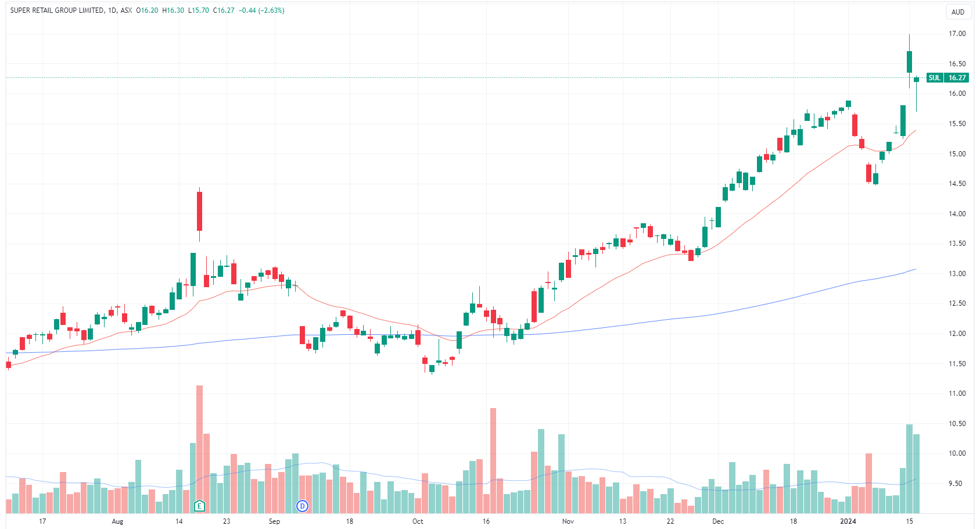Click the 11.00 price axis label
The image size is (980, 529).
(957, 394)
